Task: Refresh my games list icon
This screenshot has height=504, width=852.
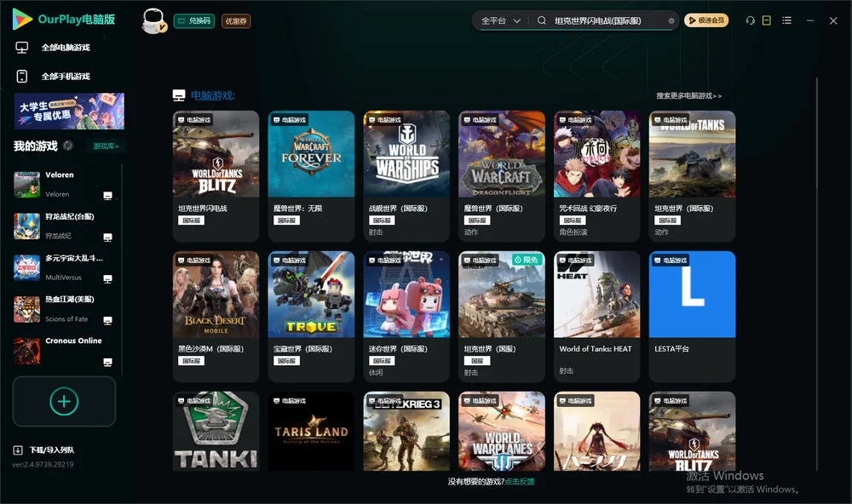Action: tap(68, 146)
